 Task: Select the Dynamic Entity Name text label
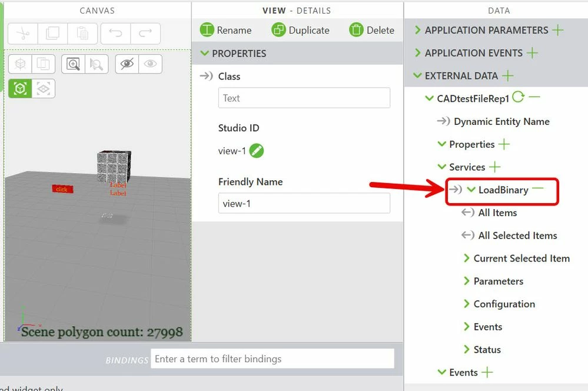click(x=501, y=121)
